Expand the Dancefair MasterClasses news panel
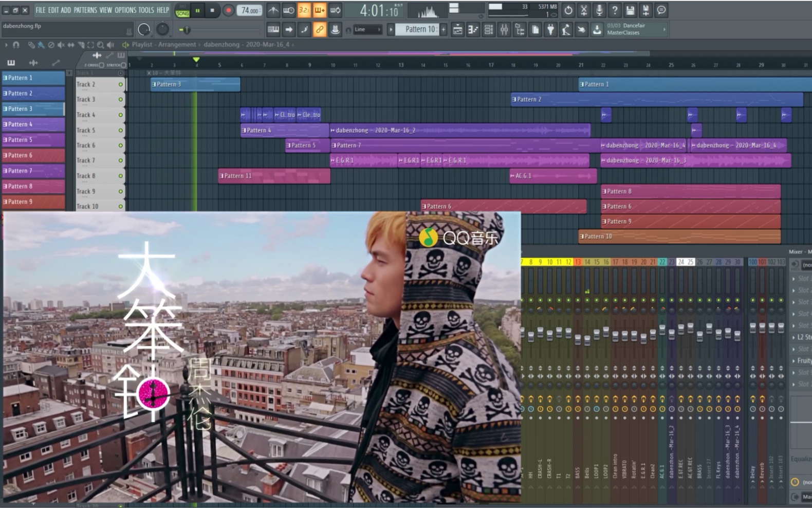812x508 pixels. pyautogui.click(x=636, y=29)
